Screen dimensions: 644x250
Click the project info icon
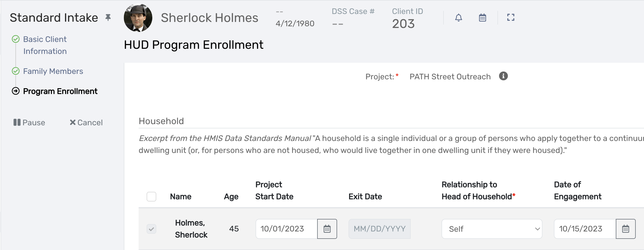click(503, 76)
